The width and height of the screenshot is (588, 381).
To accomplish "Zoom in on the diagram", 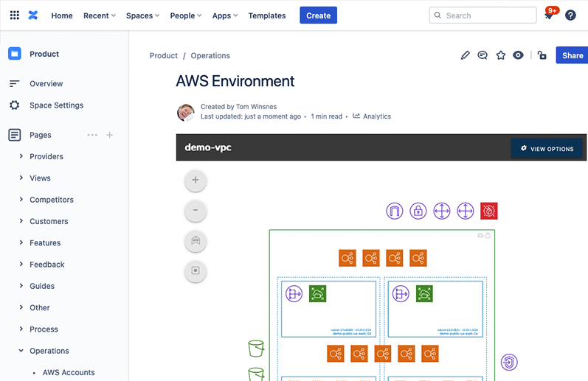I will pos(196,180).
